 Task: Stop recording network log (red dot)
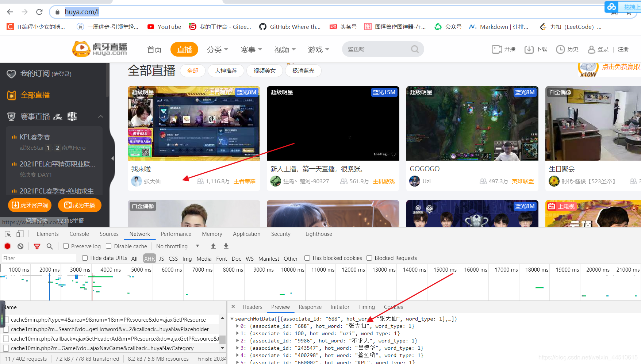(x=7, y=246)
